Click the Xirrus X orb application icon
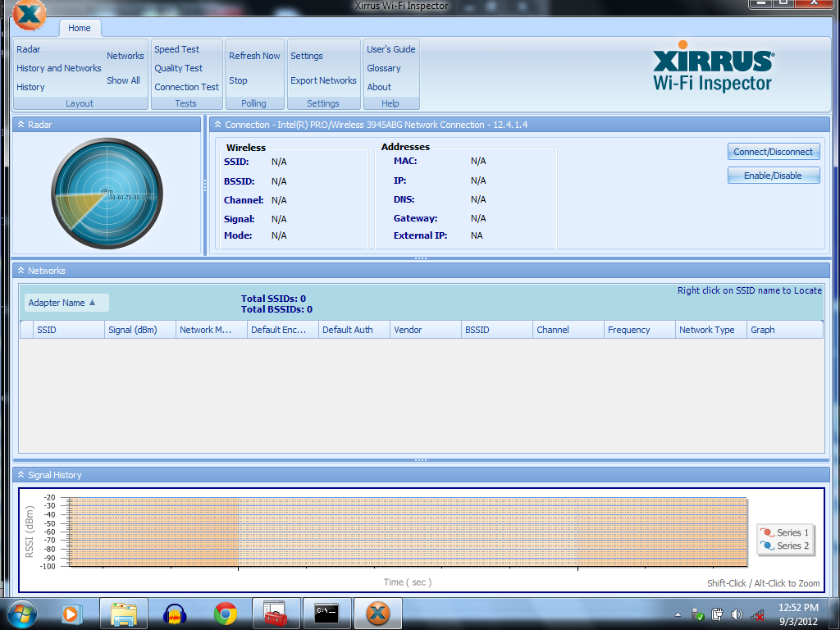This screenshot has width=840, height=630. click(30, 14)
